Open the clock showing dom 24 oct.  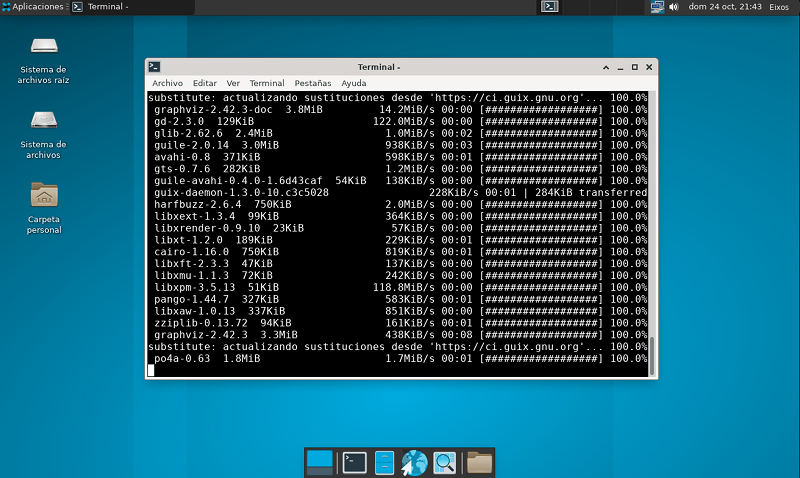[725, 6]
